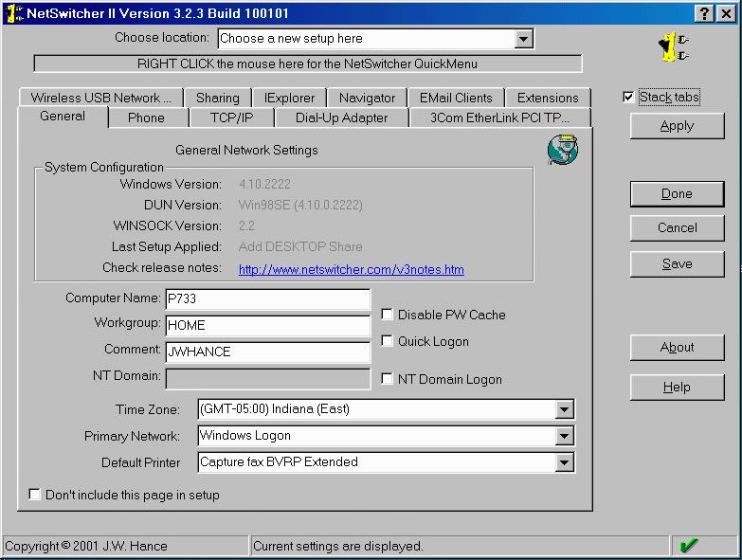Click the green network globe icon
Screen dimensions: 742x560
point(563,150)
